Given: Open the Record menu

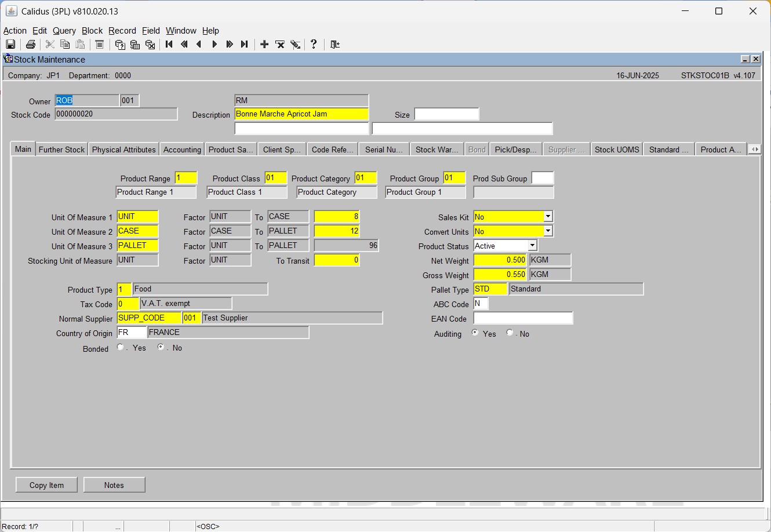Looking at the screenshot, I should (122, 31).
